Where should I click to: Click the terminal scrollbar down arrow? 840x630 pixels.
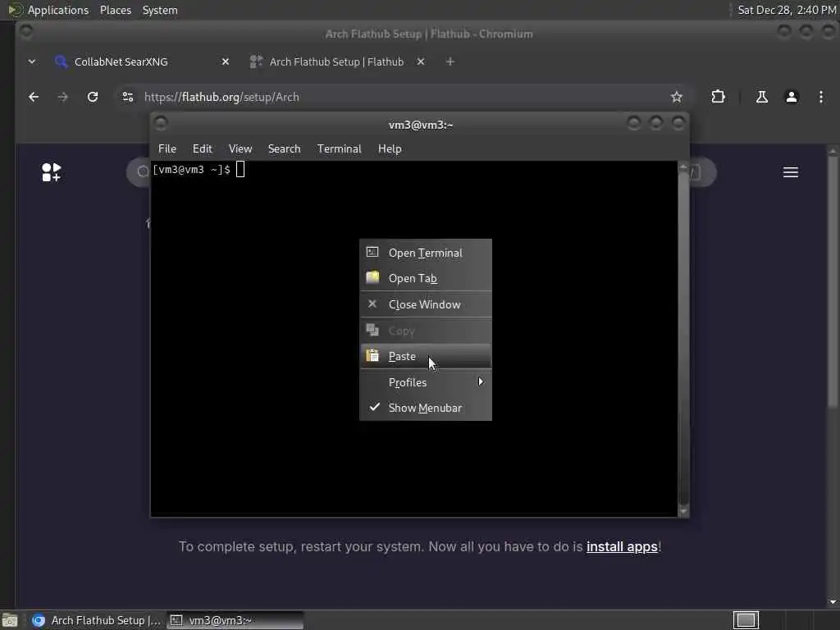pyautogui.click(x=683, y=512)
